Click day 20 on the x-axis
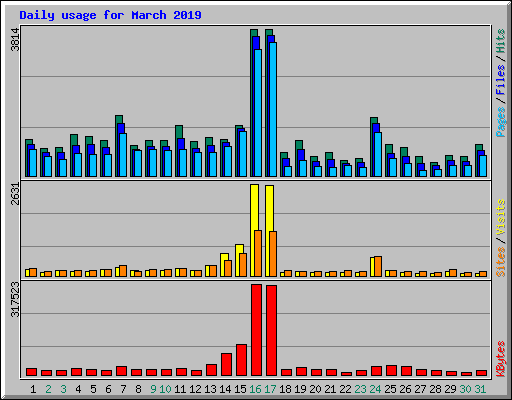The width and height of the screenshot is (512, 400). 315,389
